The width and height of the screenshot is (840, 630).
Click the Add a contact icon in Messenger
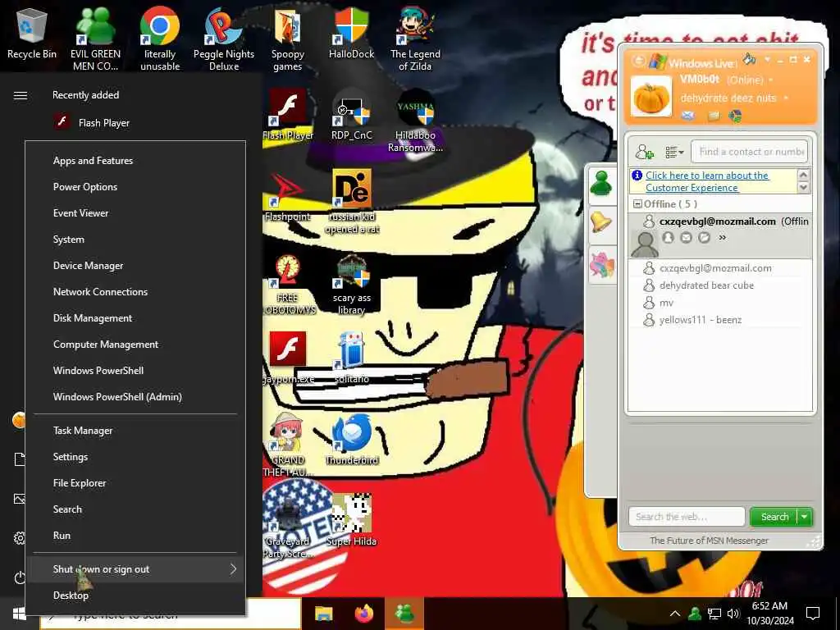(645, 152)
